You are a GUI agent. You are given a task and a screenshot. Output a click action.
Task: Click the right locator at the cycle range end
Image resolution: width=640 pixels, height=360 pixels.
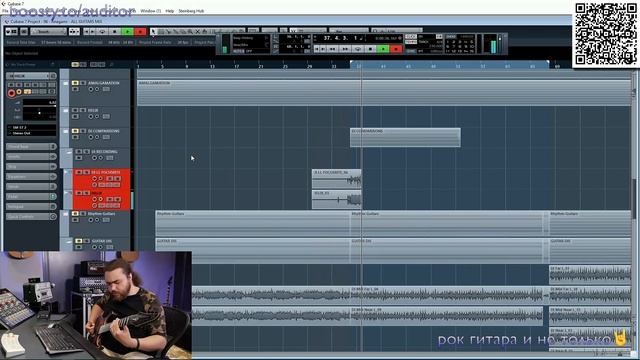coord(548,62)
